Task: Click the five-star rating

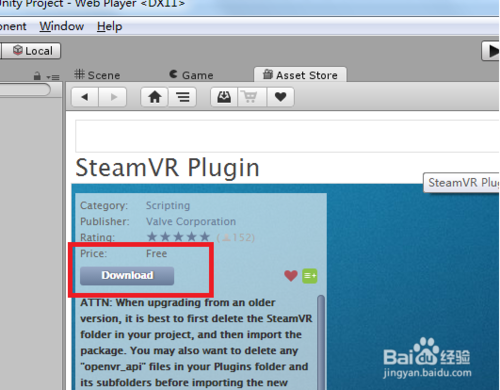Action: click(178, 237)
